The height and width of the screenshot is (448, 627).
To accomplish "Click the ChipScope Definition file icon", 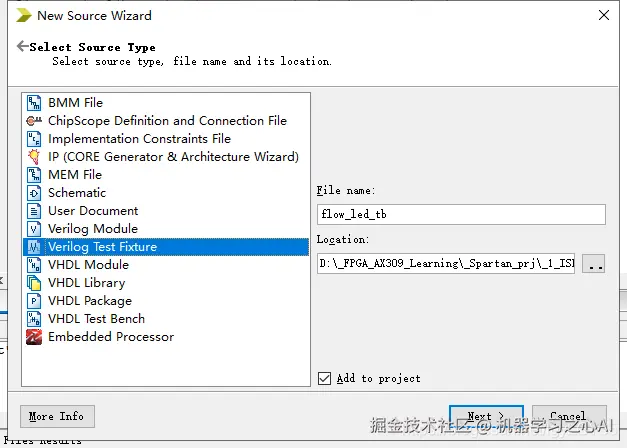I will 34,121.
